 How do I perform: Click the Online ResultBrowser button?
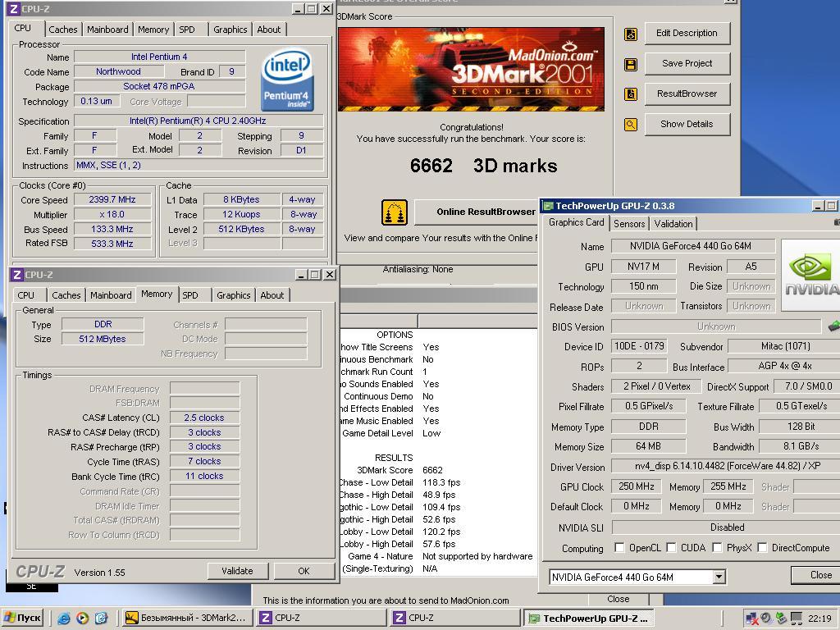pos(477,212)
